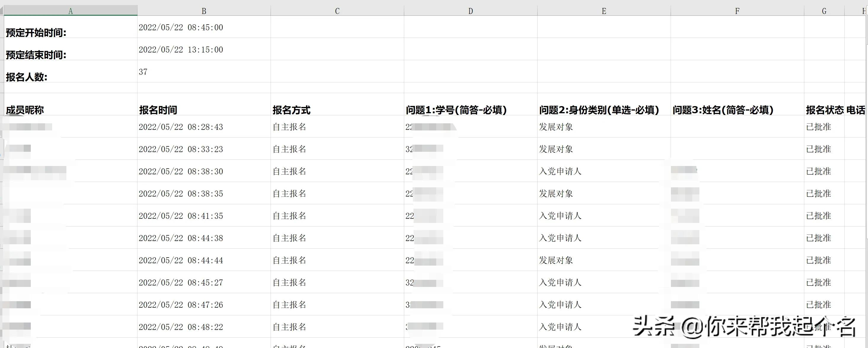Select cell showing registration count 37
Viewport: 868px width, 348px height.
click(x=143, y=72)
